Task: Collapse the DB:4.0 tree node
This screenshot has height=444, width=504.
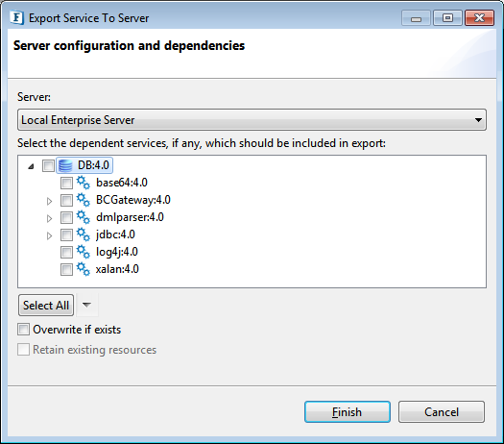Action: [x=31, y=166]
